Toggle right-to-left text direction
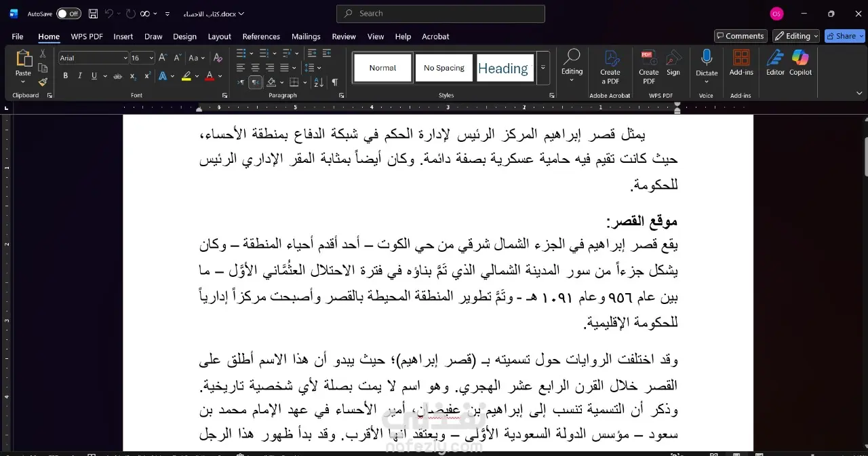The image size is (868, 456). tap(256, 82)
